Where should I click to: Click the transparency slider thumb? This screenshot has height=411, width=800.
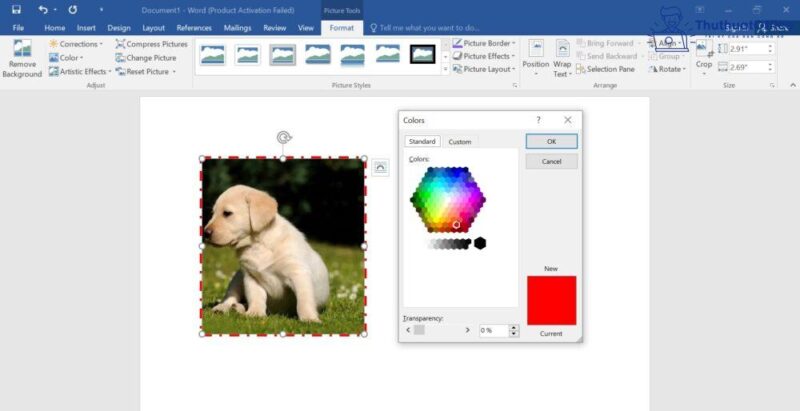[x=419, y=330]
